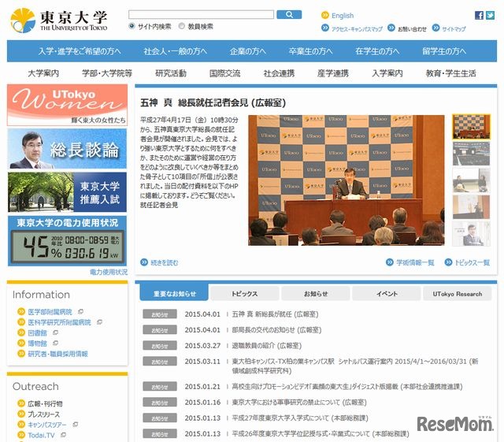
Task: Click external-link icon next to 医学部附属病院
Action: tap(80, 311)
